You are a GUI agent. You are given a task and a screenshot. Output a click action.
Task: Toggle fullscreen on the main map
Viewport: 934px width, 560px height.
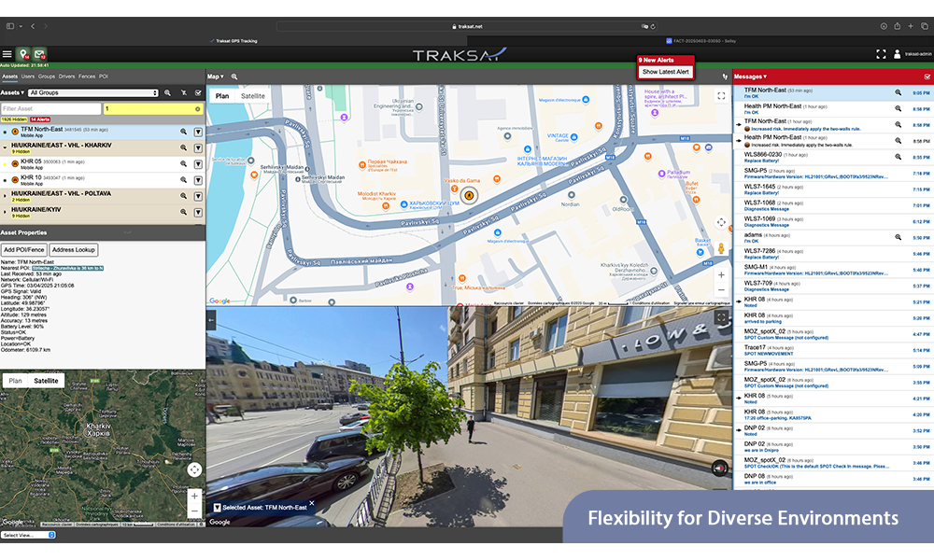pos(721,95)
